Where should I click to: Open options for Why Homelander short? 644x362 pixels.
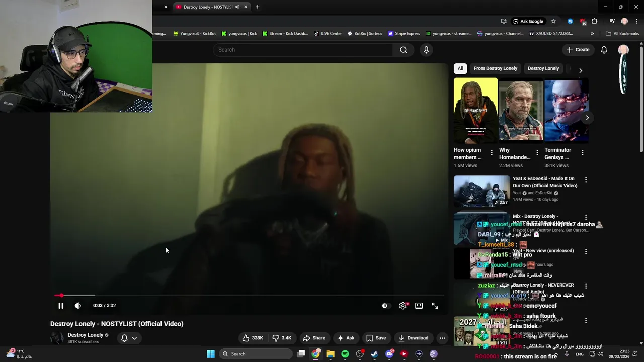tap(537, 152)
